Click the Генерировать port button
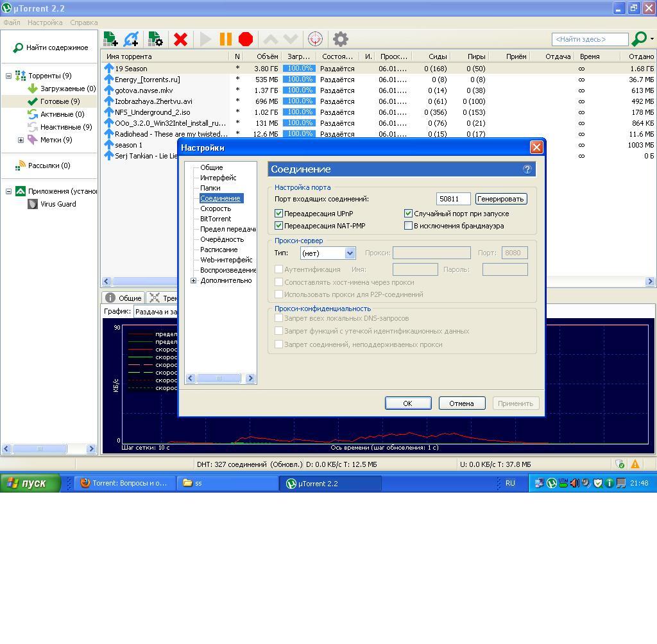 (x=501, y=199)
